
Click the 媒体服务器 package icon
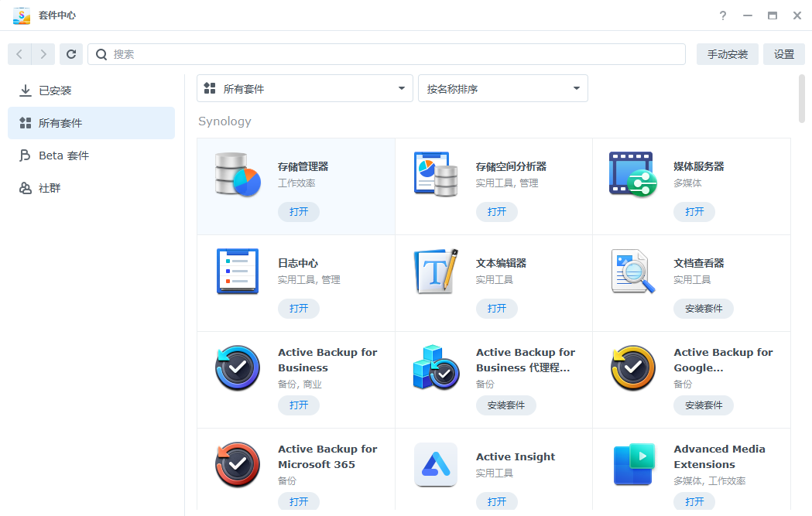pos(633,174)
